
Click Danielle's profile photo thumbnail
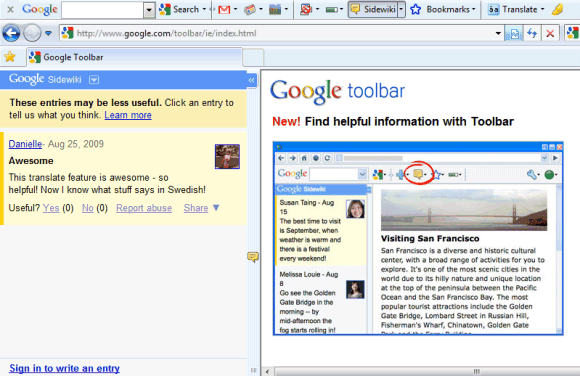click(227, 157)
